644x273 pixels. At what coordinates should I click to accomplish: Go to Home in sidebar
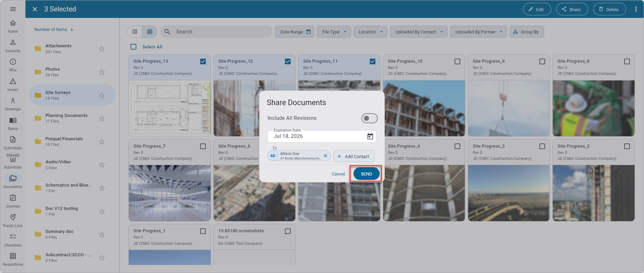(13, 26)
